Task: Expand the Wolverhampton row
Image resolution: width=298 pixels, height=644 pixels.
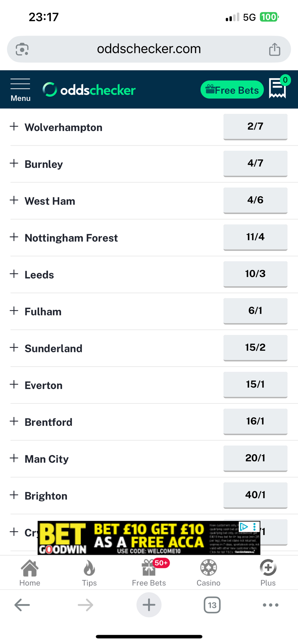Action: coord(14,127)
